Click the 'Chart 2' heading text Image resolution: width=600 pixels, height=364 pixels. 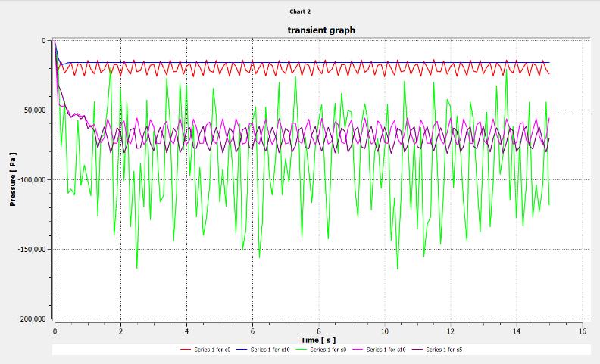(x=300, y=11)
